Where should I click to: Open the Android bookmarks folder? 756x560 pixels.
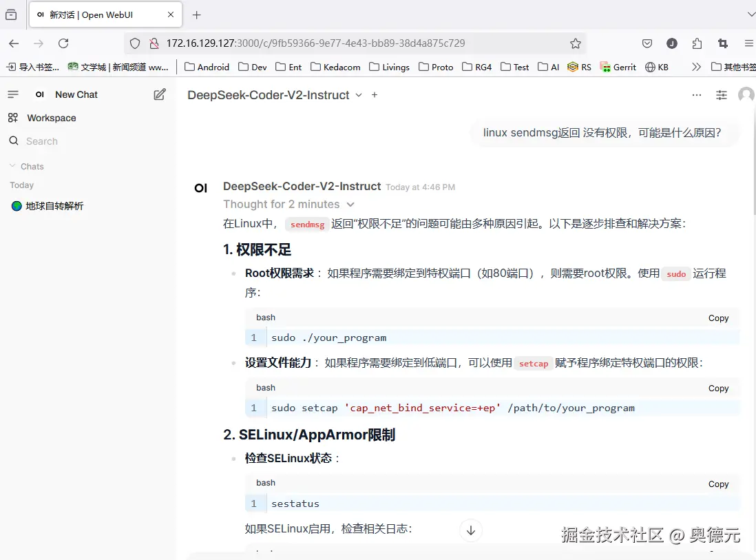point(207,67)
